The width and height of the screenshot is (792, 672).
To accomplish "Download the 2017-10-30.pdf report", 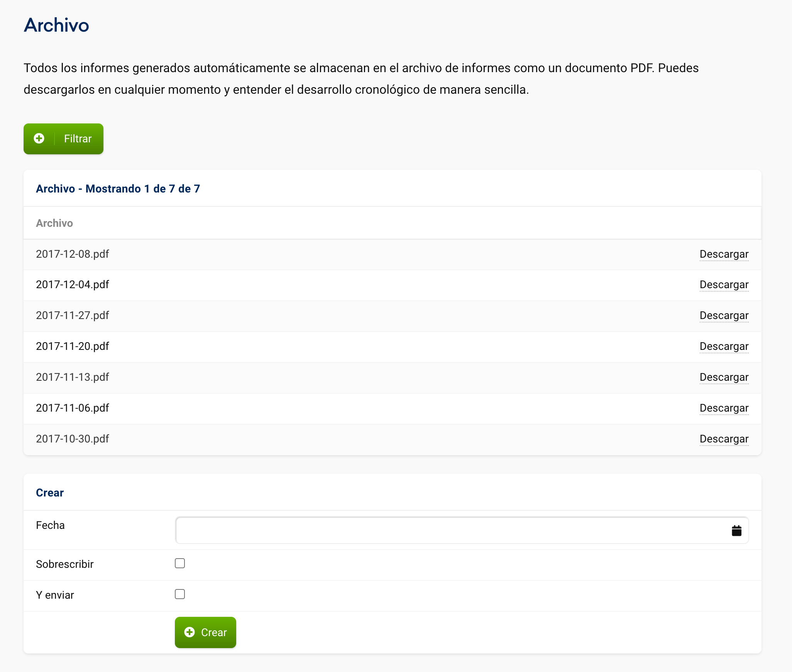I will click(724, 439).
